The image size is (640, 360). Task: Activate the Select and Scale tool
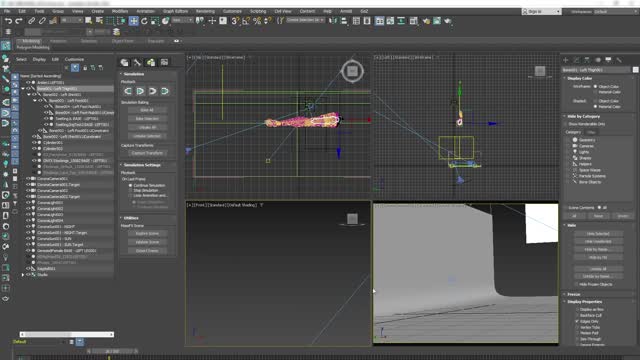[x=155, y=21]
